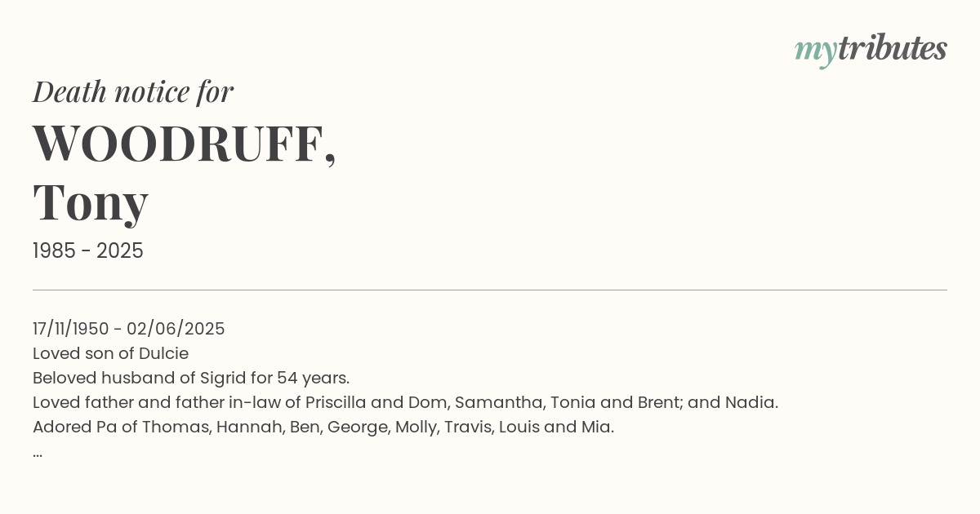Select the WOODRUFF surname heading

[185, 144]
